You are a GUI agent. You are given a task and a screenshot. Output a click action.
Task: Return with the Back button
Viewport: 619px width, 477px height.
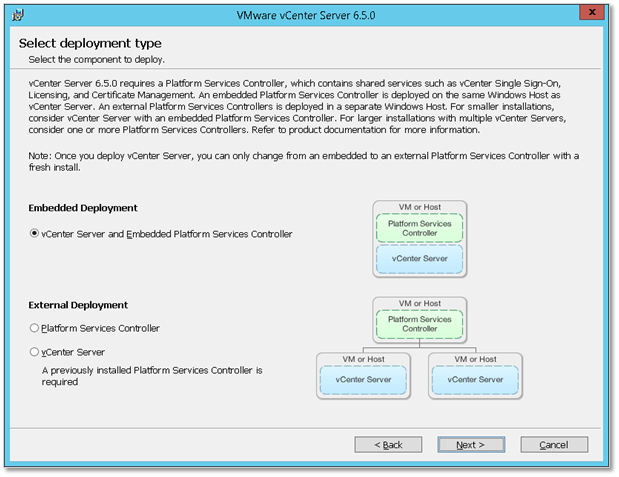[x=388, y=445]
